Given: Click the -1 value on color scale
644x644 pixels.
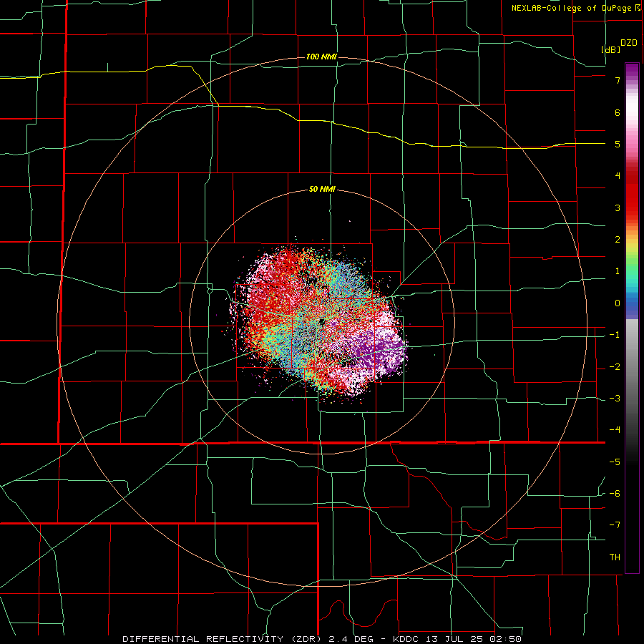Looking at the screenshot, I should 615,335.
